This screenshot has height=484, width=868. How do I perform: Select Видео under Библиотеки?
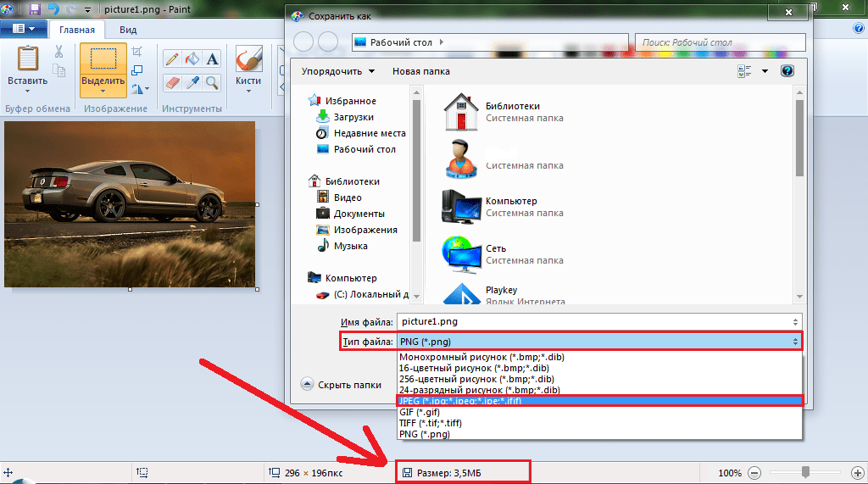tap(339, 197)
